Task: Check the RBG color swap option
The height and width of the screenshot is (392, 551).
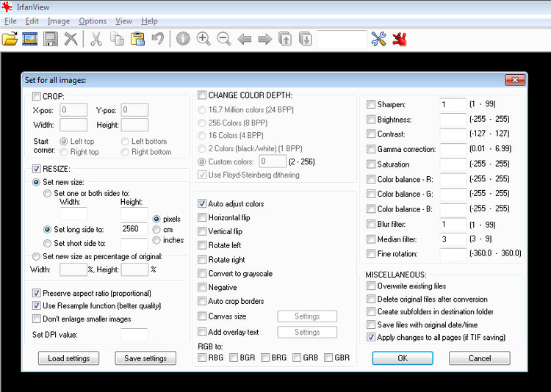Action: [x=202, y=357]
